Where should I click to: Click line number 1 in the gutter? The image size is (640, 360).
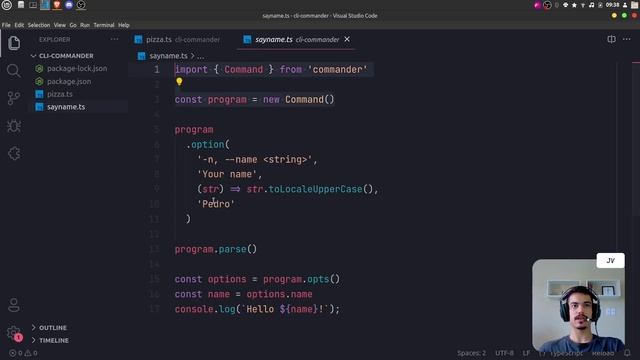(157, 70)
